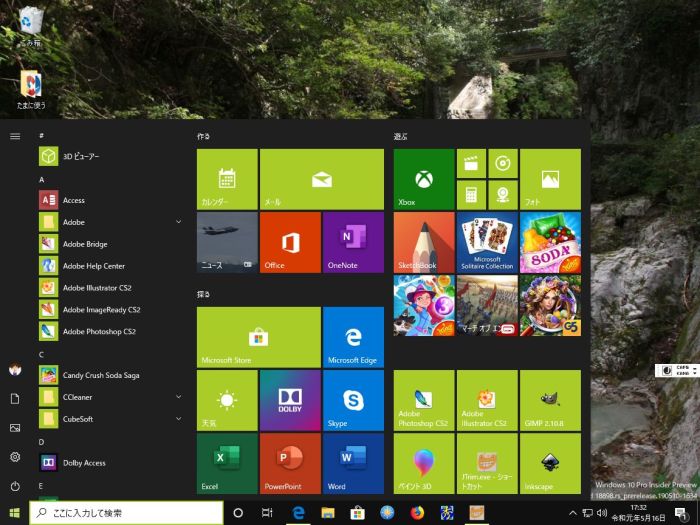Click the Power button in Start sidebar
This screenshot has width=700, height=525.
point(15,486)
